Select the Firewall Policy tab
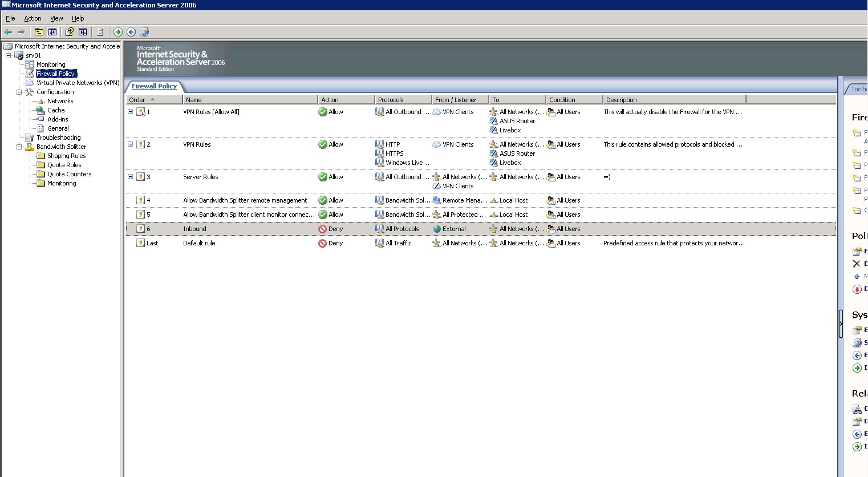Screen dimensions: 868x477 point(154,86)
